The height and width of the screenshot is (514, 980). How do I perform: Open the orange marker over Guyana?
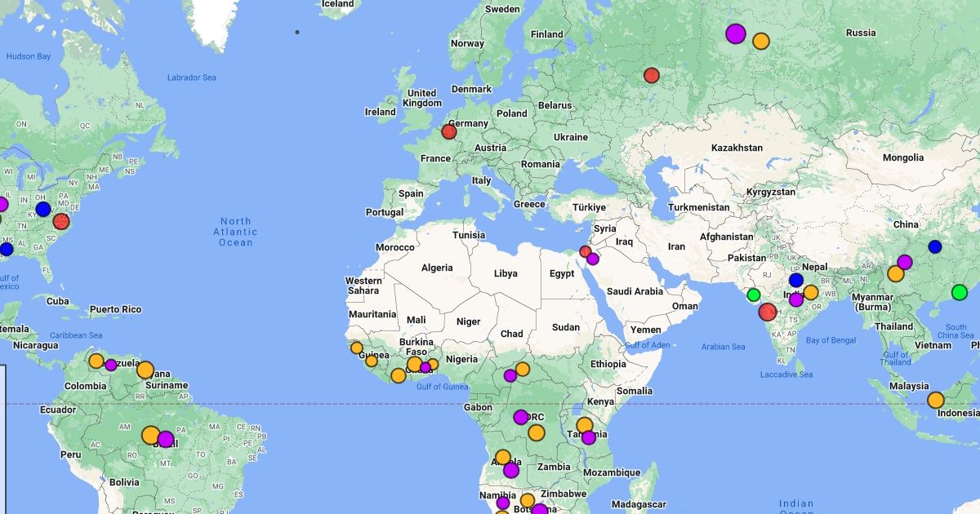point(145,370)
